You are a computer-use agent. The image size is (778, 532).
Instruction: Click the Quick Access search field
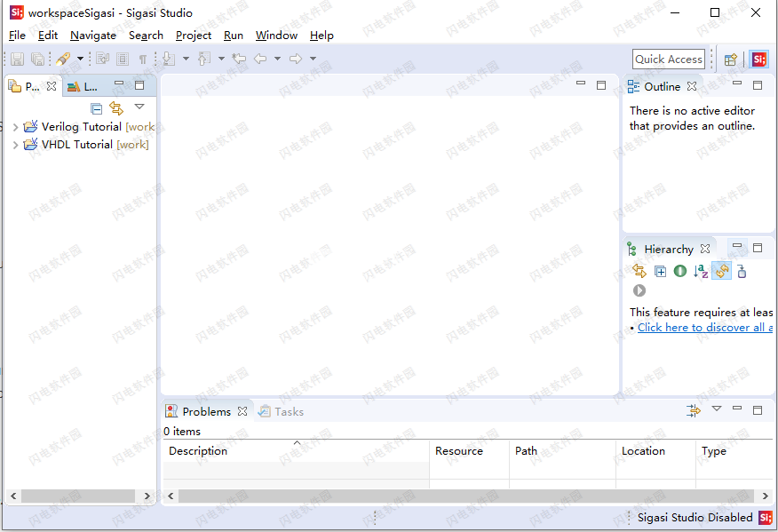click(669, 59)
